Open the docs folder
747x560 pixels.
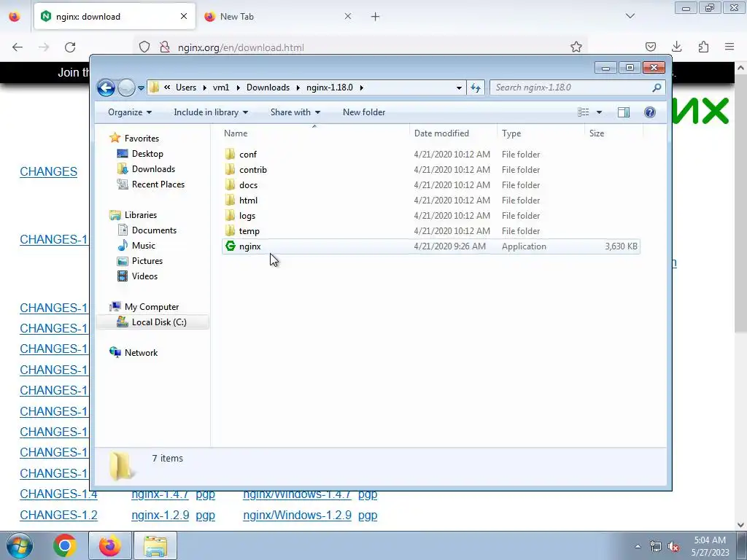pyautogui.click(x=248, y=184)
